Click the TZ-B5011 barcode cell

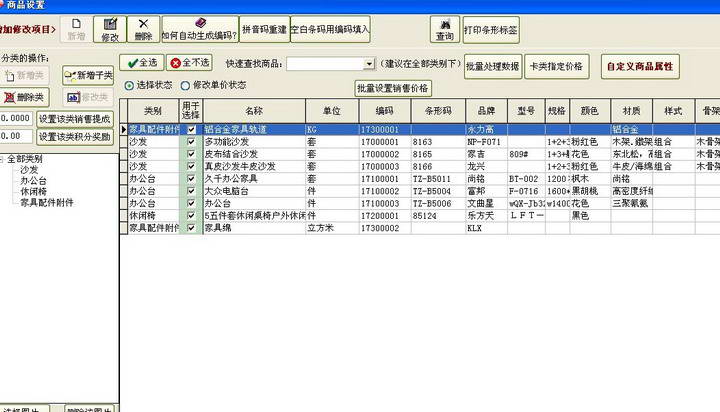pyautogui.click(x=438, y=179)
